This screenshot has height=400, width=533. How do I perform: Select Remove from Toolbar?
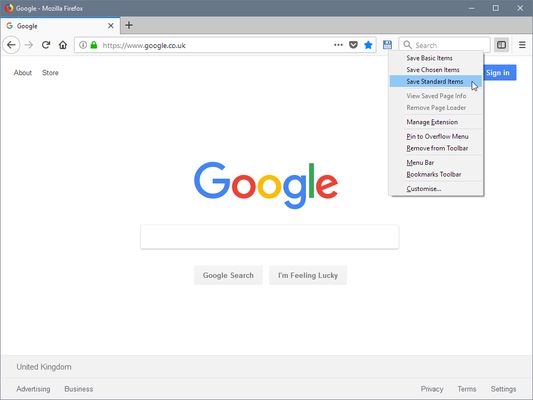(x=436, y=148)
